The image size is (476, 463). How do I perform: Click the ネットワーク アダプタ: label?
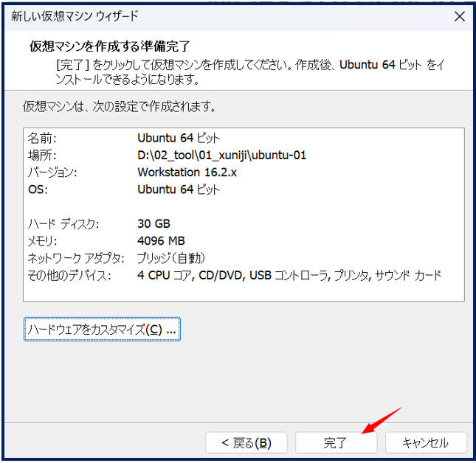click(x=76, y=258)
